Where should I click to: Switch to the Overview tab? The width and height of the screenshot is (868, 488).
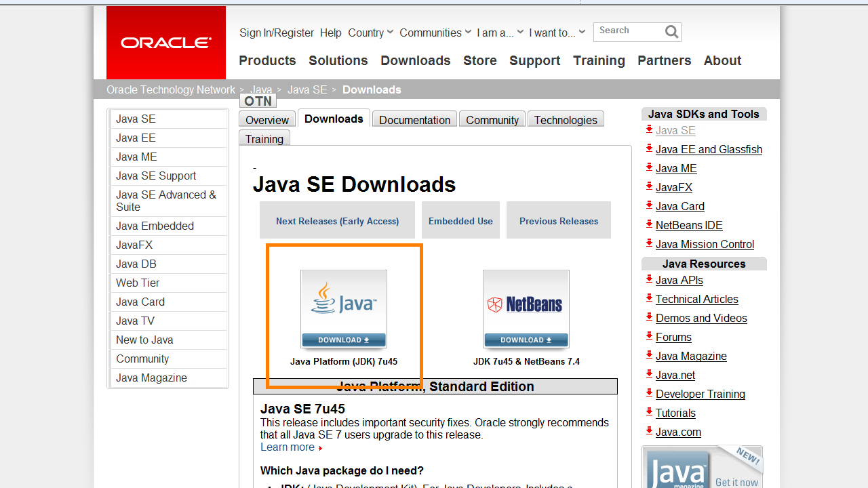point(267,119)
